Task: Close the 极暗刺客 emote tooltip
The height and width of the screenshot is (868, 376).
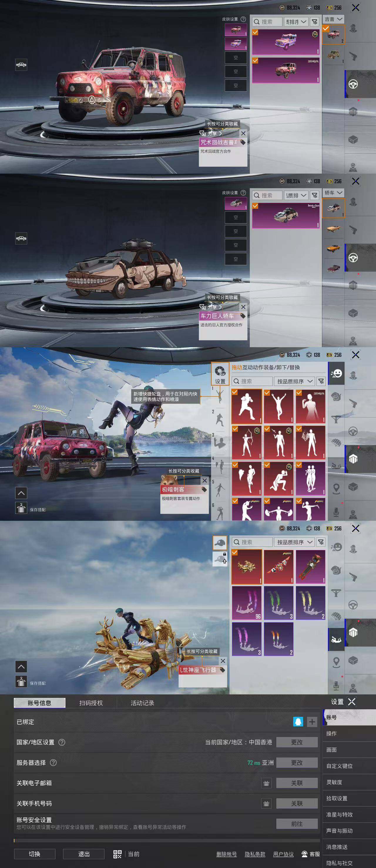Action: 205,480
